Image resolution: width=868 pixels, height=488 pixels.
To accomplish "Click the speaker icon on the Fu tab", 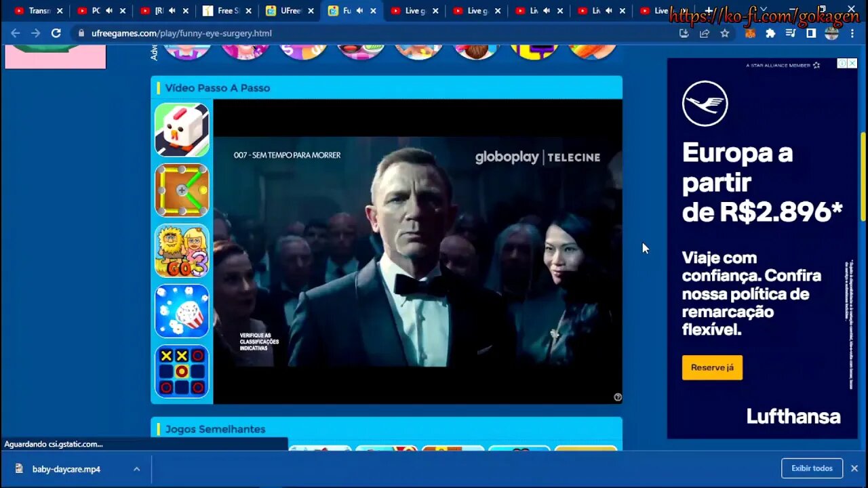I will [359, 11].
